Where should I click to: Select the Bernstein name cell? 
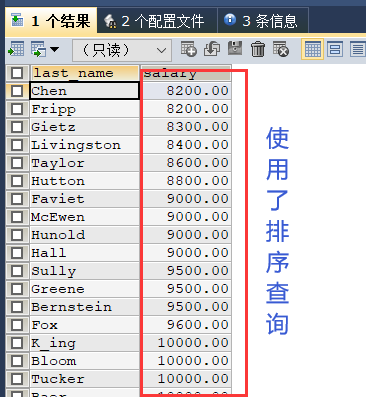tap(85, 307)
